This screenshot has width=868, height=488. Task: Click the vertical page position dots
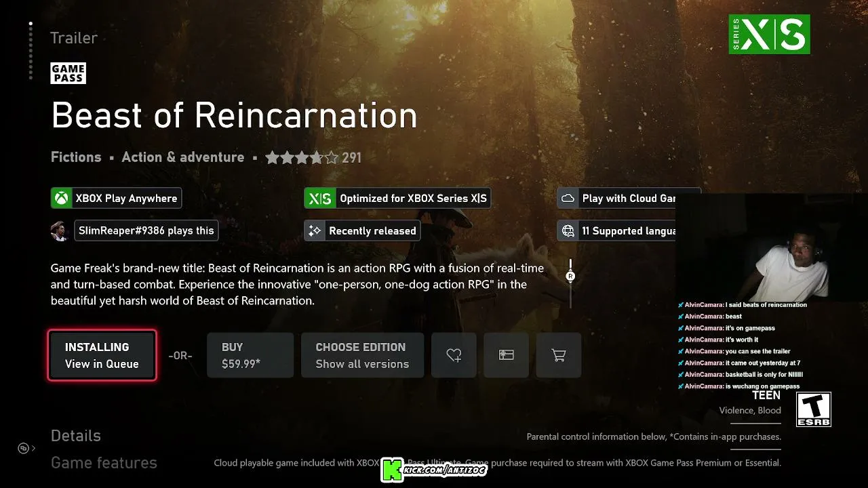[x=31, y=51]
